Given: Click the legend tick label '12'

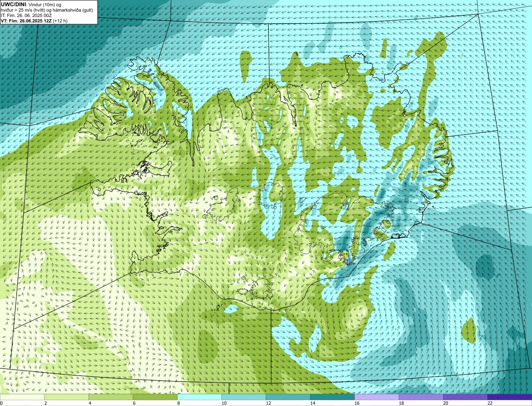Looking at the screenshot, I should pos(268,403).
